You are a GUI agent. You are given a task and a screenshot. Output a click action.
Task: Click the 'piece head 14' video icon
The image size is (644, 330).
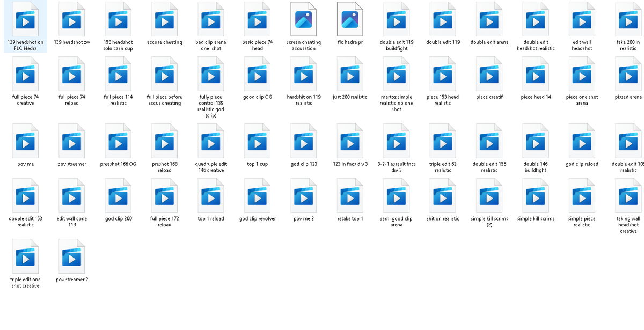[x=536, y=75]
